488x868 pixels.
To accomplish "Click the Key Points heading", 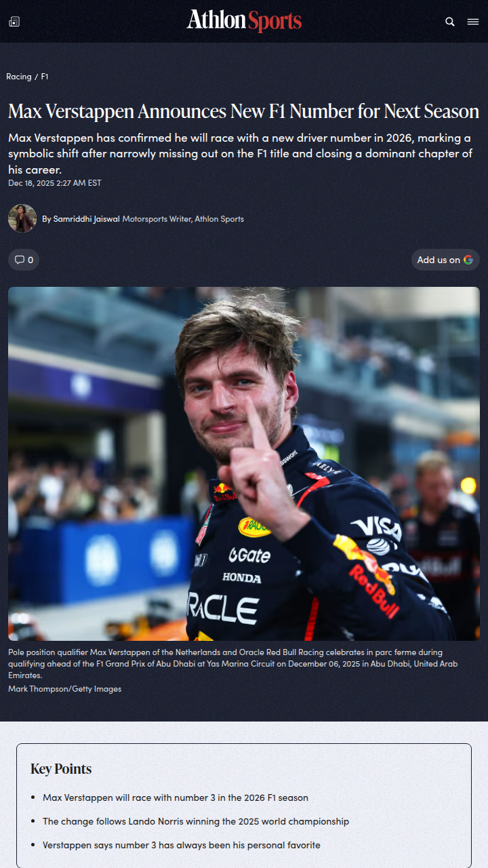I will (61, 769).
